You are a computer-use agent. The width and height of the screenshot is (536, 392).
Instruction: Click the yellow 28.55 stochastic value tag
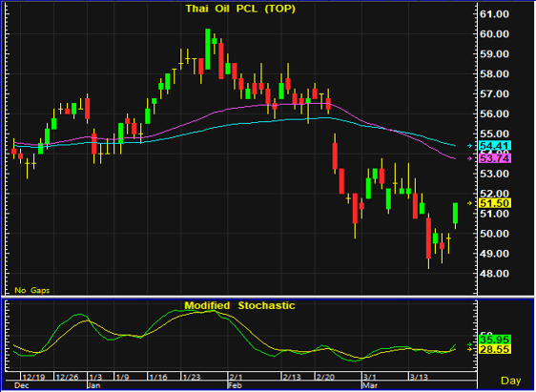point(495,349)
